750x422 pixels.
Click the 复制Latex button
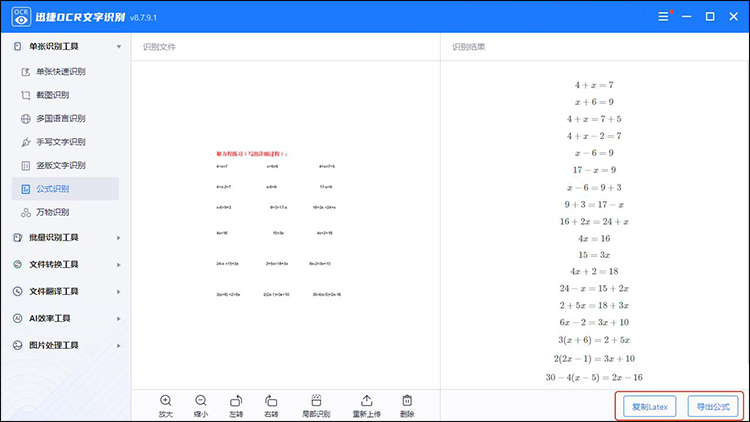click(x=650, y=407)
